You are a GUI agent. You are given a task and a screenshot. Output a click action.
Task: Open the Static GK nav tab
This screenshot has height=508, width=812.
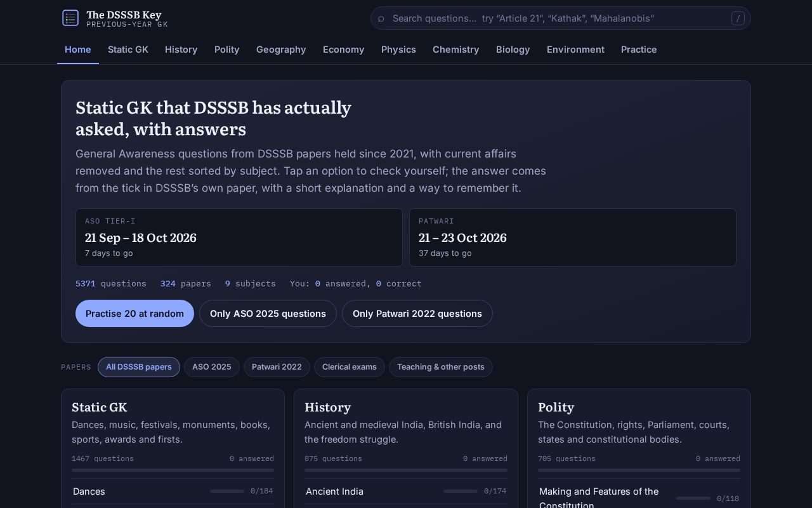pyautogui.click(x=128, y=50)
